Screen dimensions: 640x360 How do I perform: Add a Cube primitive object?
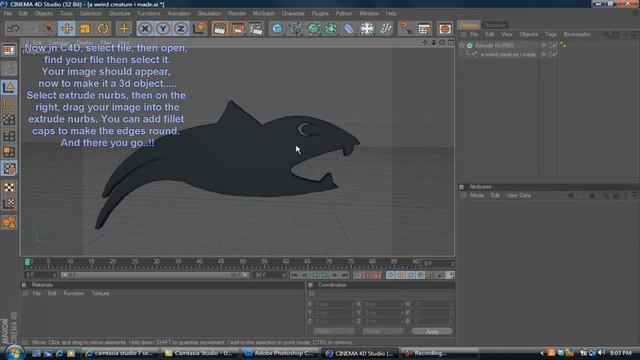277,29
